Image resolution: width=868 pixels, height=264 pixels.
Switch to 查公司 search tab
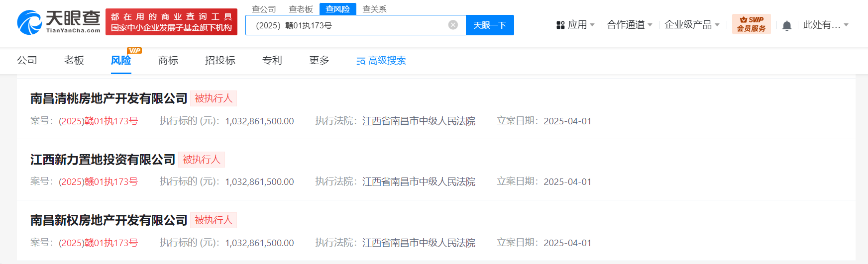point(264,9)
